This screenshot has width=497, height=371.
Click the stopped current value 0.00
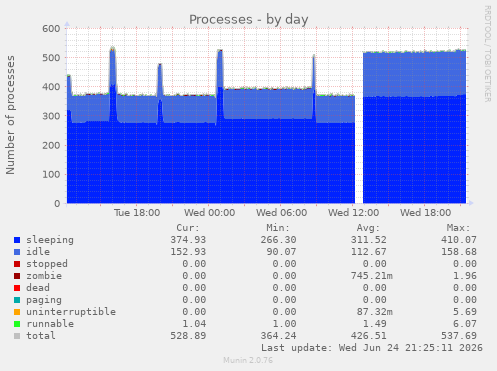pyautogui.click(x=194, y=264)
